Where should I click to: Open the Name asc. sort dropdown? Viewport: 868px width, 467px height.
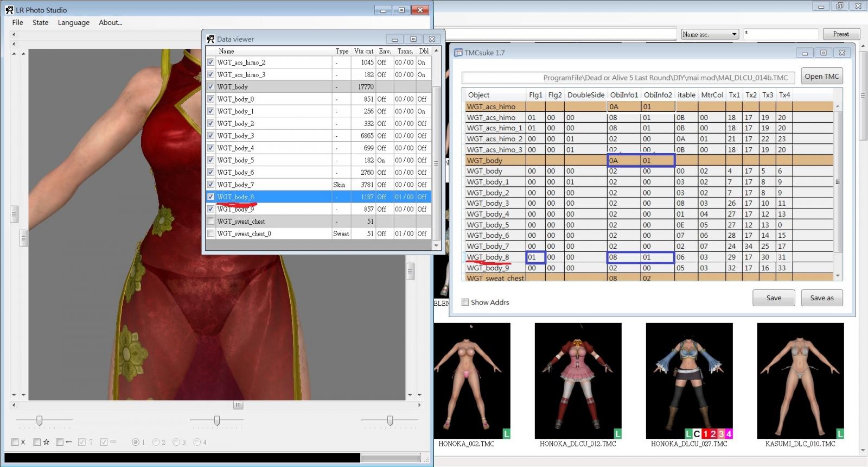click(x=710, y=34)
